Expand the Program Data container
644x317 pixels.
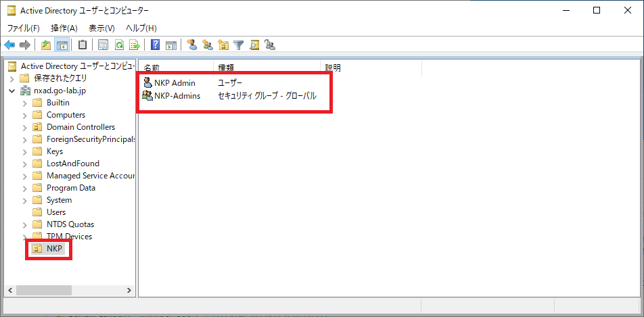(25, 188)
